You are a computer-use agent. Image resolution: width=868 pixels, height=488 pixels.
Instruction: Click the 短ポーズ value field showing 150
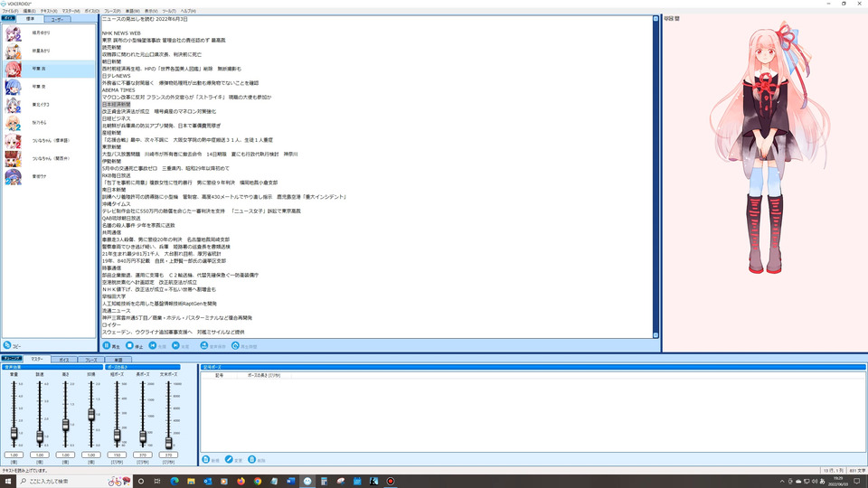(x=117, y=455)
